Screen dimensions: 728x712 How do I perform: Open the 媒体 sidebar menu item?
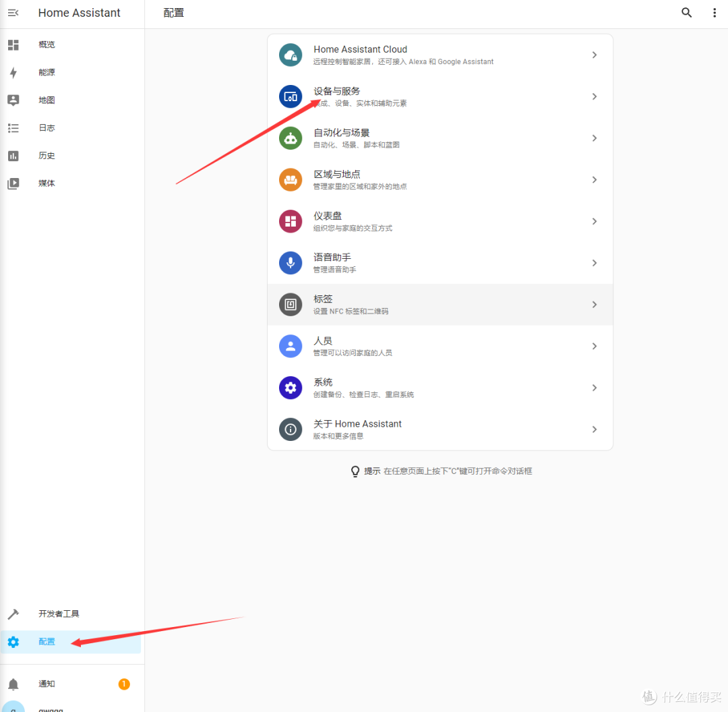click(x=71, y=183)
